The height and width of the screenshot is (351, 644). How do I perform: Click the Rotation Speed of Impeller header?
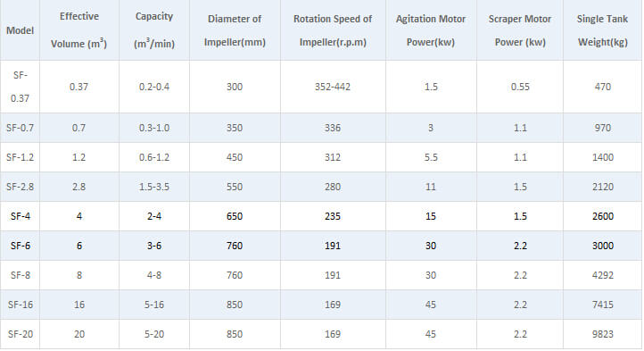tap(333, 30)
